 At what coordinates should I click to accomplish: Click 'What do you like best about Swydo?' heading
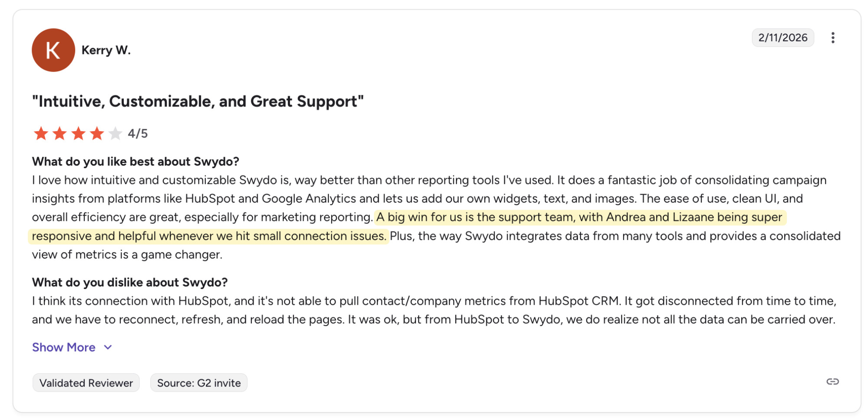tap(135, 162)
